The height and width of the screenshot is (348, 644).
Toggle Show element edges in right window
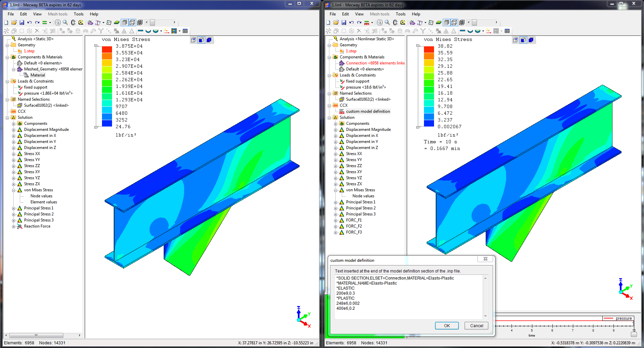[454, 22]
